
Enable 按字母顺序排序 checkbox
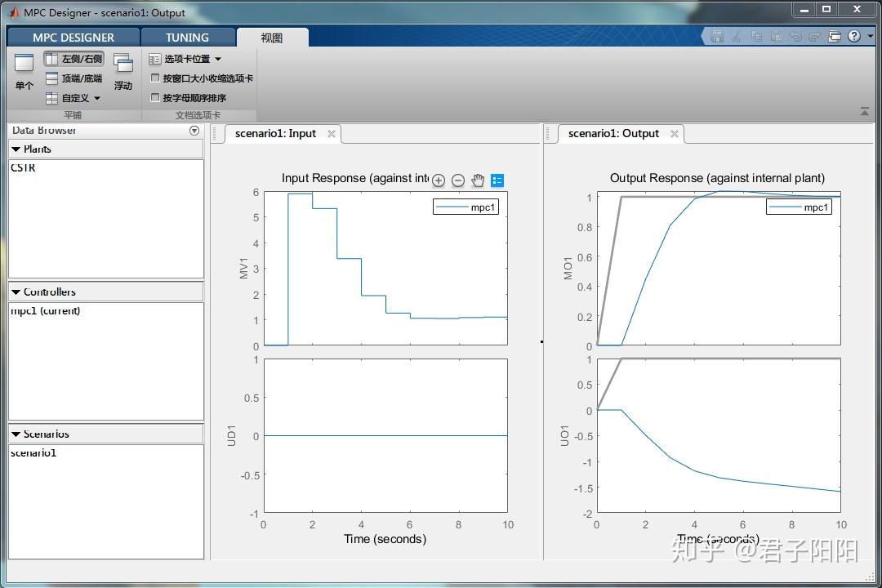[x=155, y=98]
